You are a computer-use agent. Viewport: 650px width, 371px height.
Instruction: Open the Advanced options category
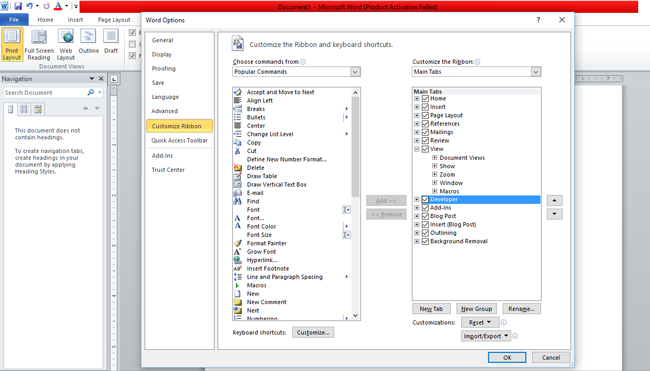(165, 111)
